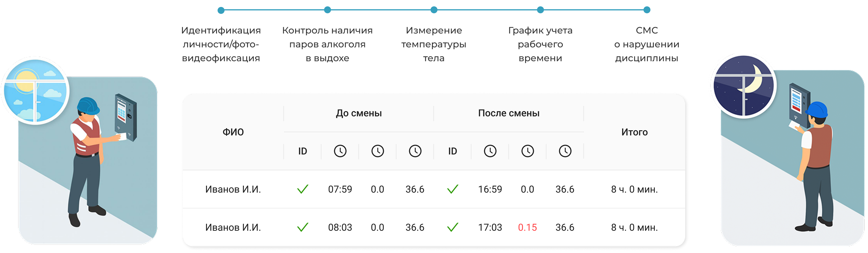The height and width of the screenshot is (253, 868).
Task: Click the График учета рабочего времени dot
Action: click(x=540, y=10)
